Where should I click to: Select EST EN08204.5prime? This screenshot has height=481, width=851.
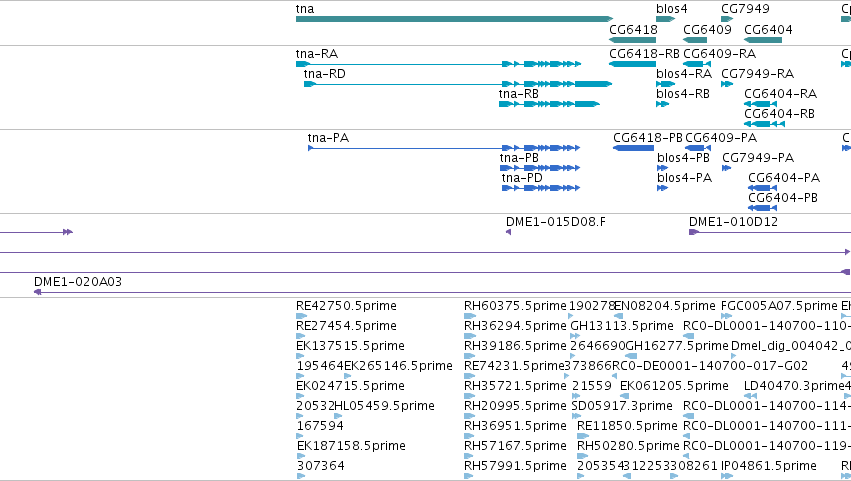[665, 306]
